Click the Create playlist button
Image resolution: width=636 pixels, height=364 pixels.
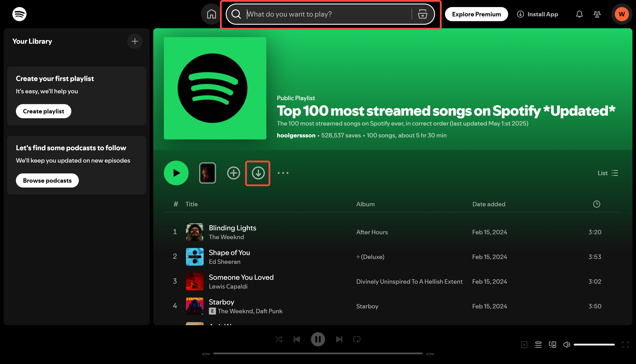(x=43, y=111)
